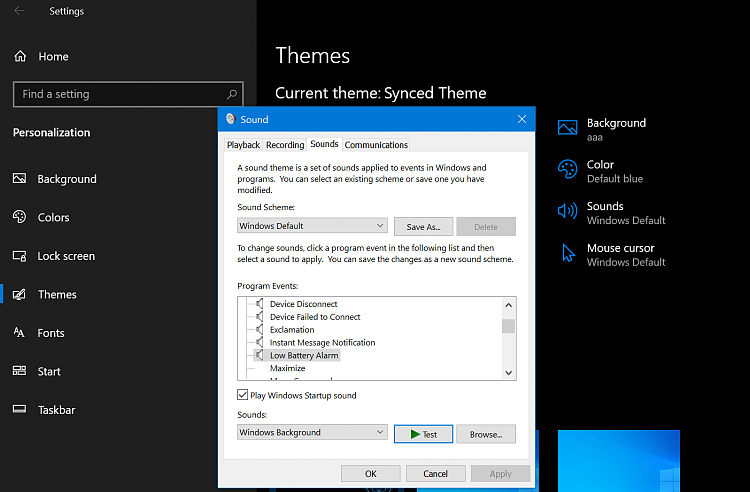Click the Delete scheme button
The image size is (750, 492).
(x=486, y=227)
